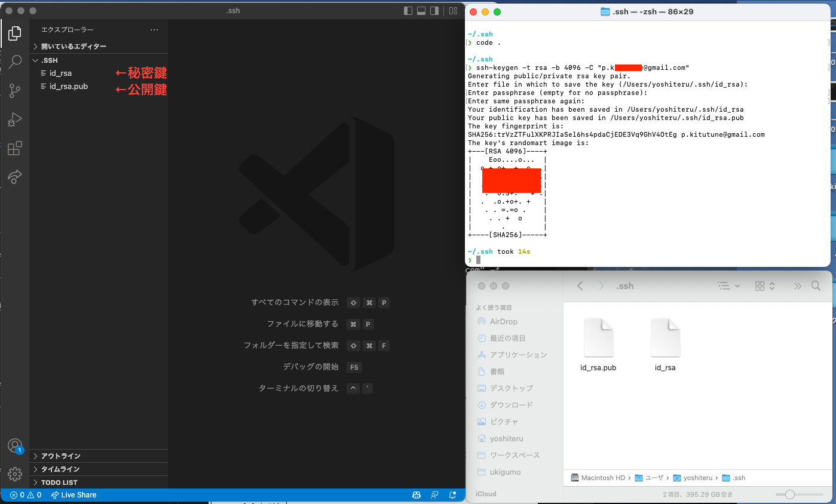Click the notifications bell in the status bar
This screenshot has width=836, height=504.
(x=452, y=494)
